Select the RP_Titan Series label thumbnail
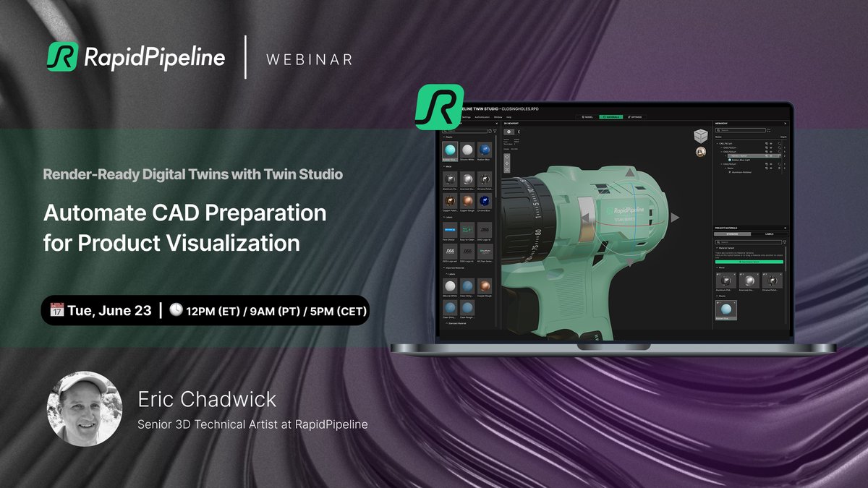This screenshot has width=868, height=488. (x=485, y=254)
